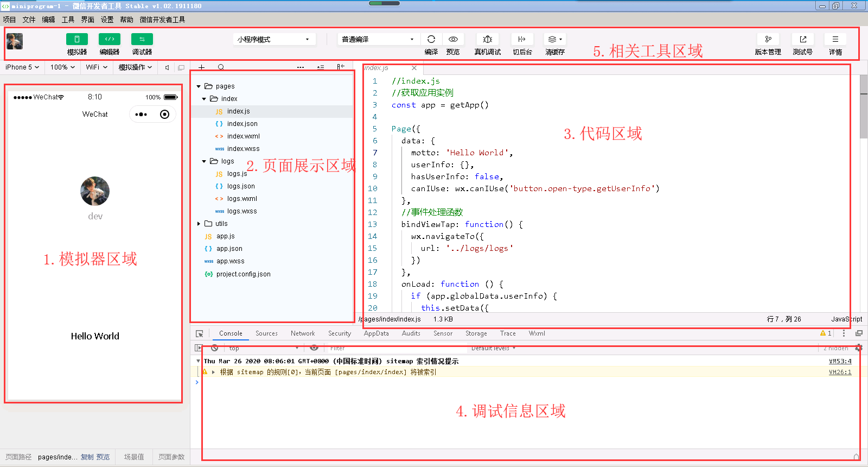Open logs.js in the file tree

point(238,174)
